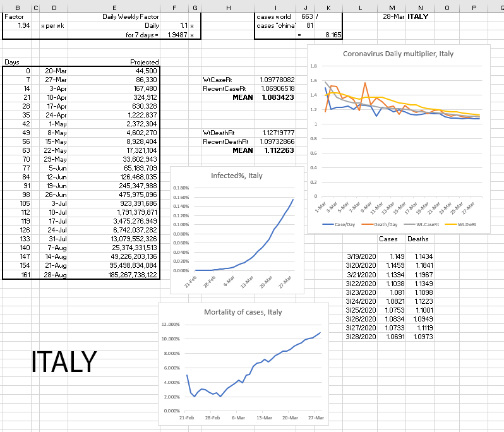Click the Death/Day legend entry
The height and width of the screenshot is (432, 504).
pos(384,224)
